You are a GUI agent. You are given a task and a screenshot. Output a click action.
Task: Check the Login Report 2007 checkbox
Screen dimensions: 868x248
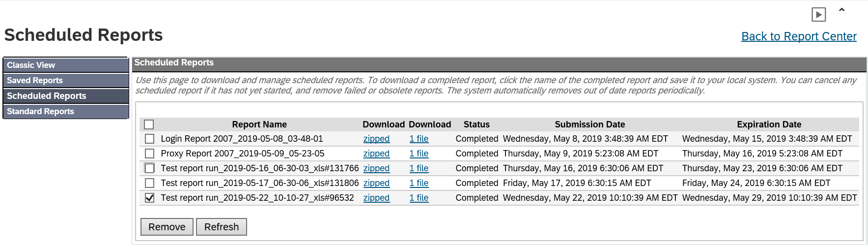coord(150,139)
